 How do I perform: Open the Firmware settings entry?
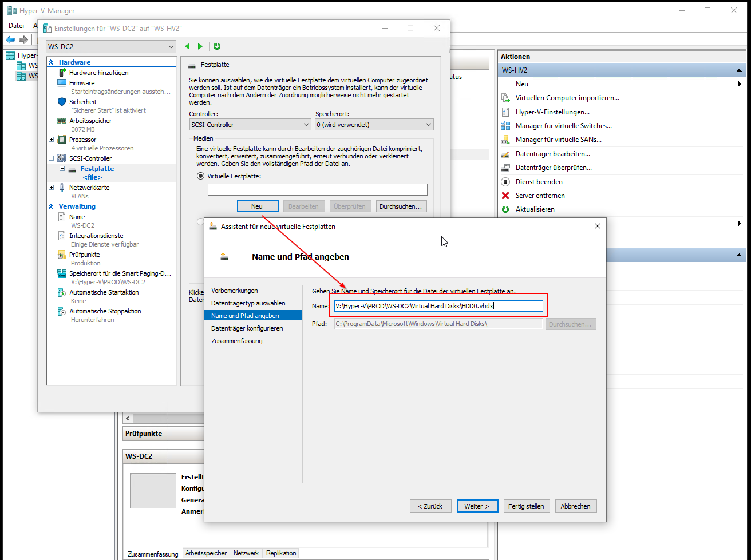click(82, 83)
